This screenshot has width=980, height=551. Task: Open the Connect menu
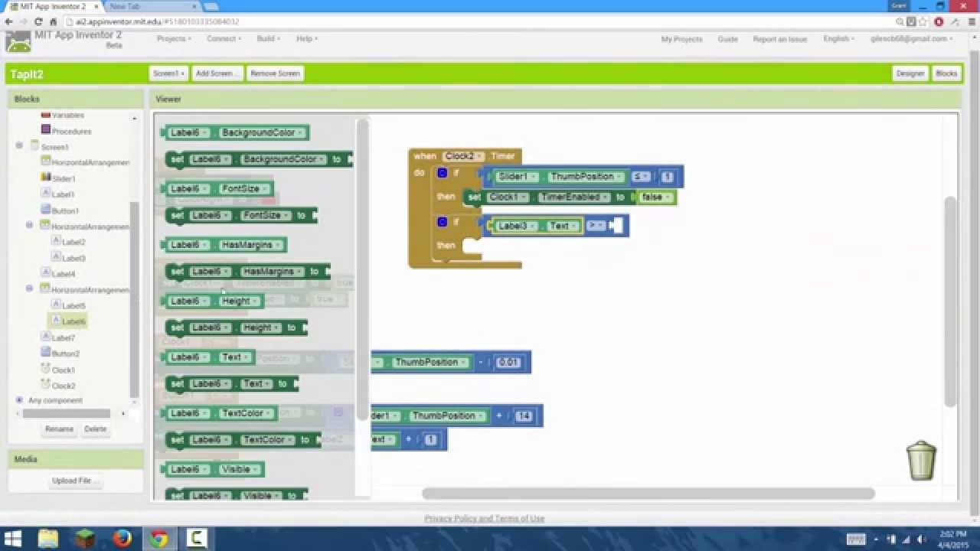pos(224,39)
